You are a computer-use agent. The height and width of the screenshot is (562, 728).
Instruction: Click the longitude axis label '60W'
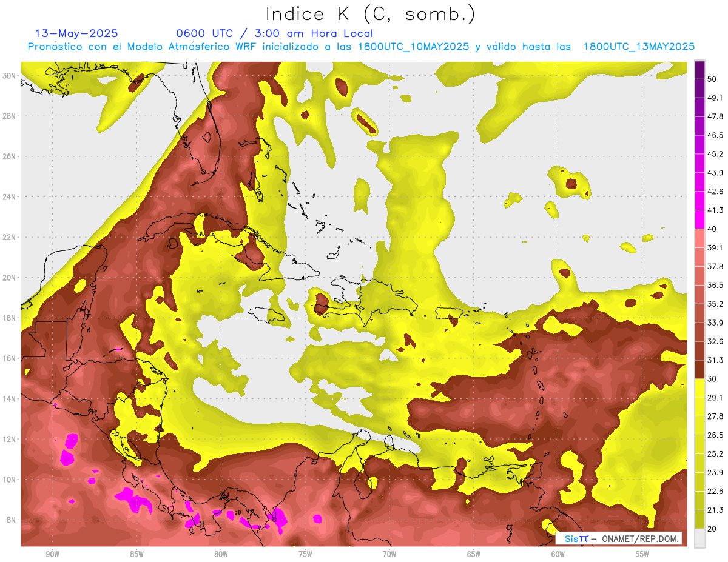pos(558,555)
